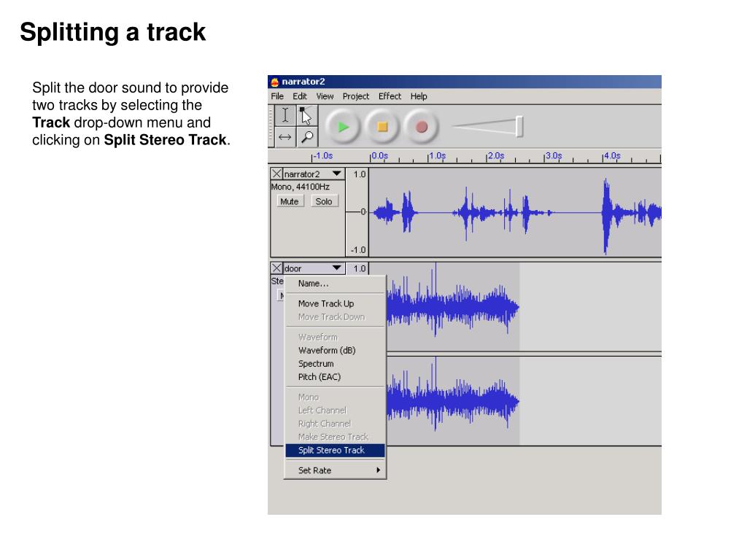Expand the Set Rate submenu
This screenshot has width=747, height=560.
tap(335, 470)
